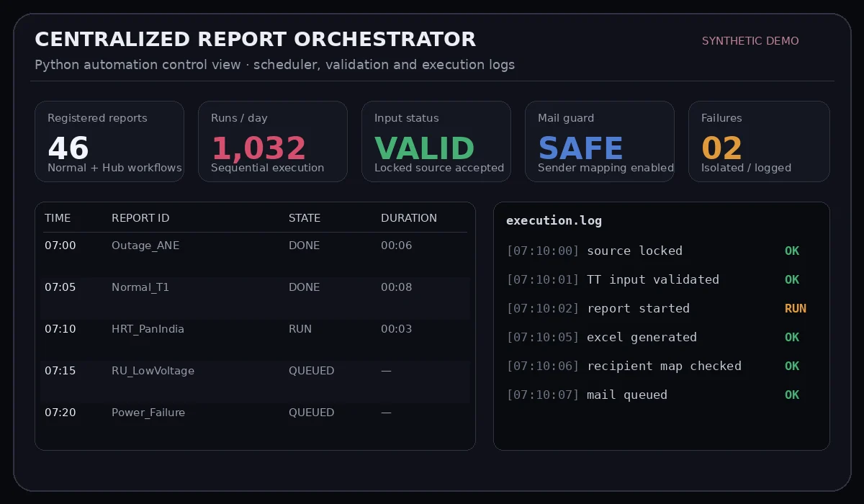Select the Failures count 02
The height and width of the screenshot is (504, 864).
(721, 148)
